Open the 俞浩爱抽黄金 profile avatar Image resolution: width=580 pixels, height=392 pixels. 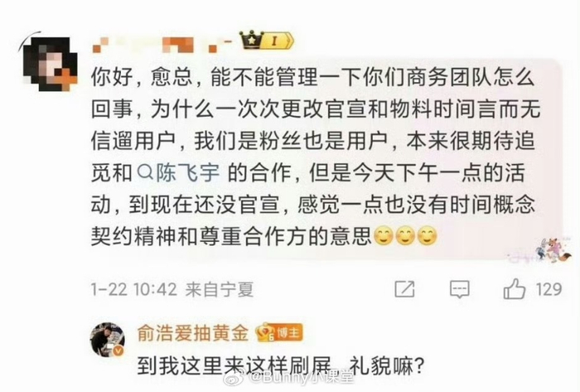(x=107, y=340)
